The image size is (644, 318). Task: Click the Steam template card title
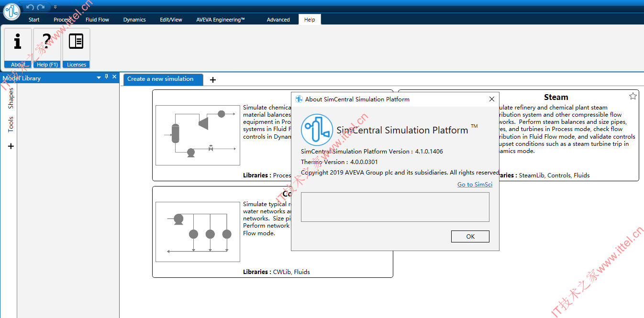pos(556,97)
